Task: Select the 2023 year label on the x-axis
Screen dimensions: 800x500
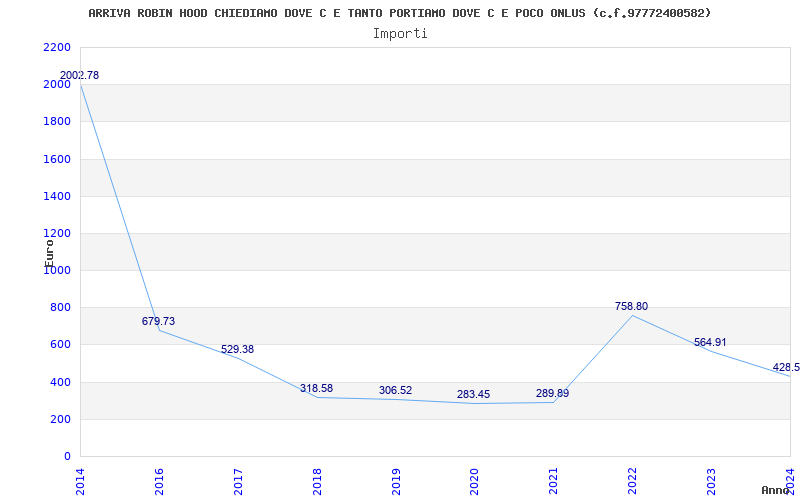Action: tap(712, 481)
